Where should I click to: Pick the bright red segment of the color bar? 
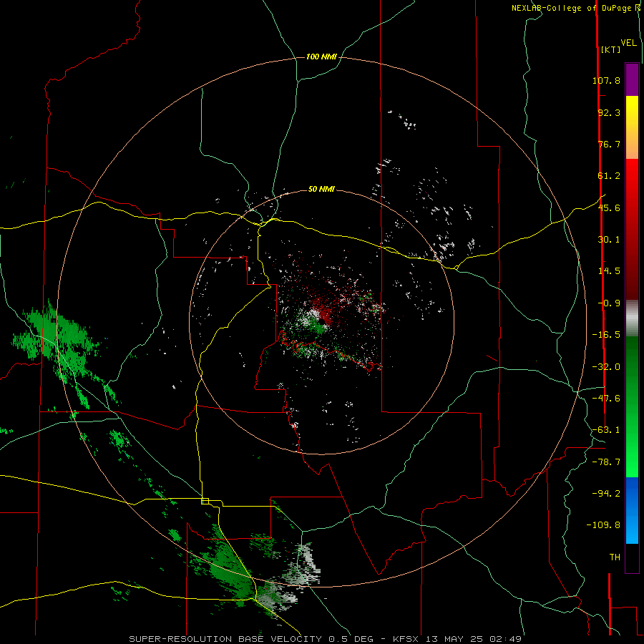[x=632, y=189]
